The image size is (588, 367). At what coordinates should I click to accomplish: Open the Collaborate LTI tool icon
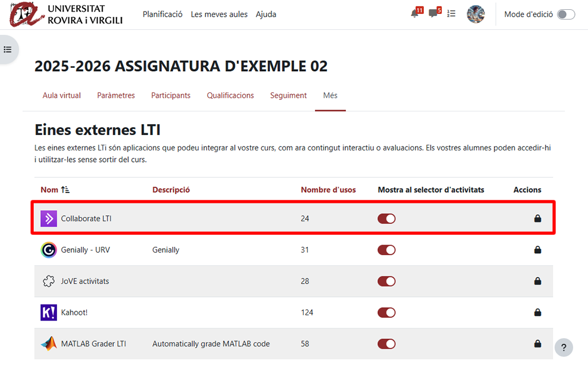48,218
